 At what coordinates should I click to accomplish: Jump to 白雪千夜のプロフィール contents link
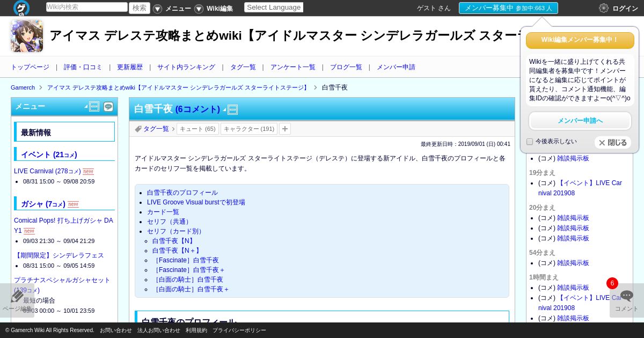(182, 193)
